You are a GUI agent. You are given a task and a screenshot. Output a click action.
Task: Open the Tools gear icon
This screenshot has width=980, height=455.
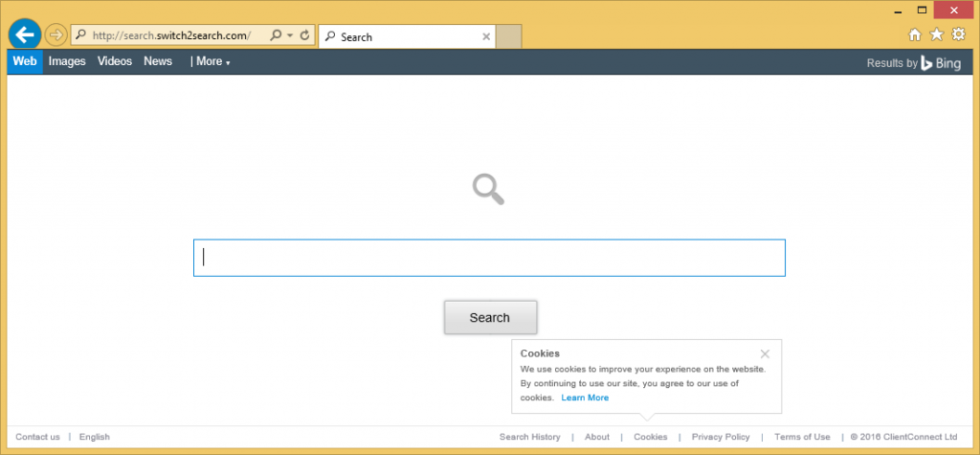pos(958,35)
